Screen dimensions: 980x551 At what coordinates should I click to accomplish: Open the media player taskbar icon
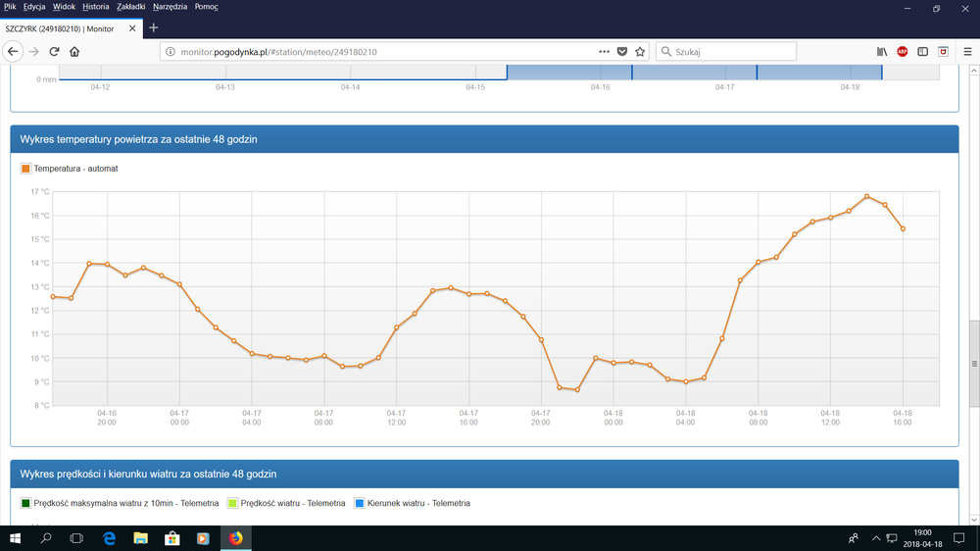click(x=203, y=538)
